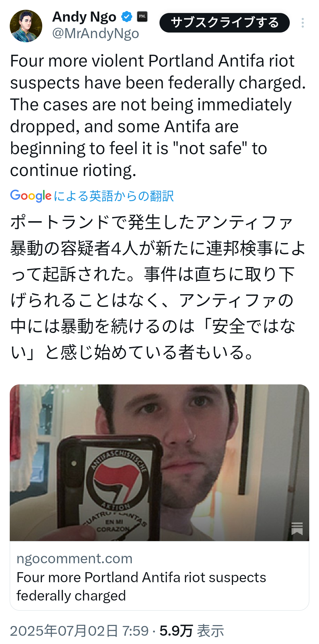Click the reader icon on preview image corner

[297, 528]
